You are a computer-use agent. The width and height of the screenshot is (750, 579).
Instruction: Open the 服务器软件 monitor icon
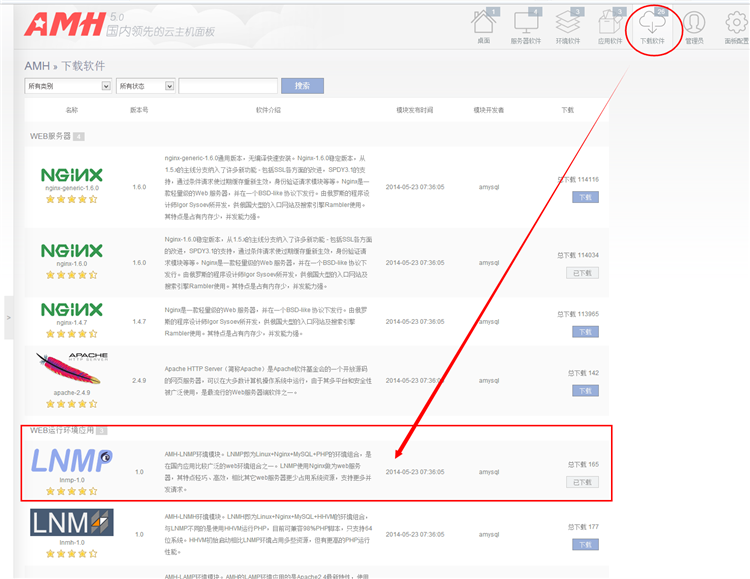(526, 23)
